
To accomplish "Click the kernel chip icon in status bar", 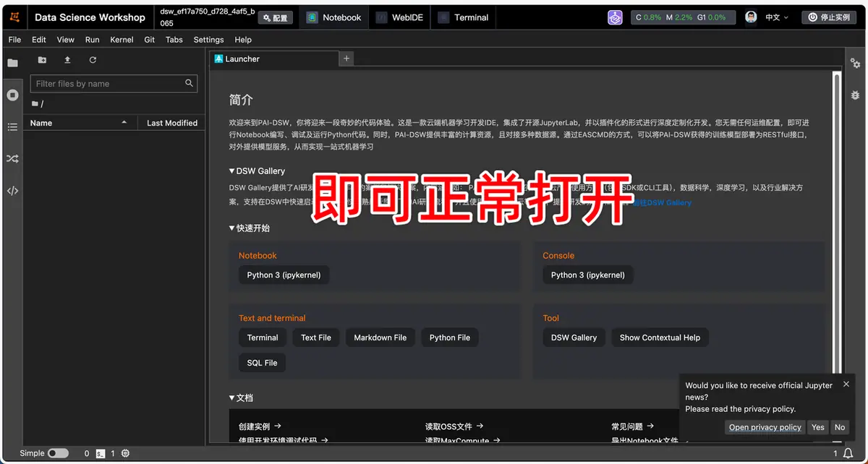I will 125,453.
